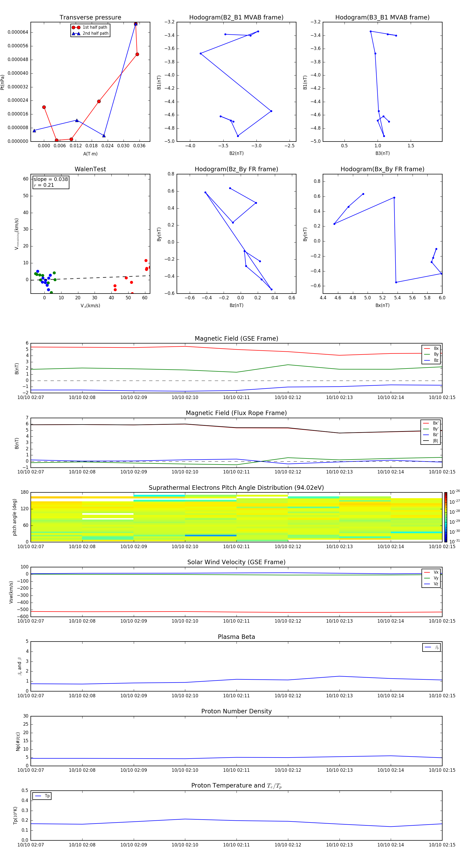
Task: Click the 'VA(km/s)' x-axis label
Action: (x=90, y=306)
